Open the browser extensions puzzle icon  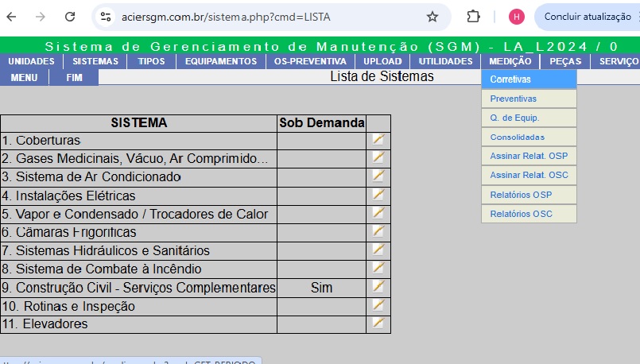474,17
